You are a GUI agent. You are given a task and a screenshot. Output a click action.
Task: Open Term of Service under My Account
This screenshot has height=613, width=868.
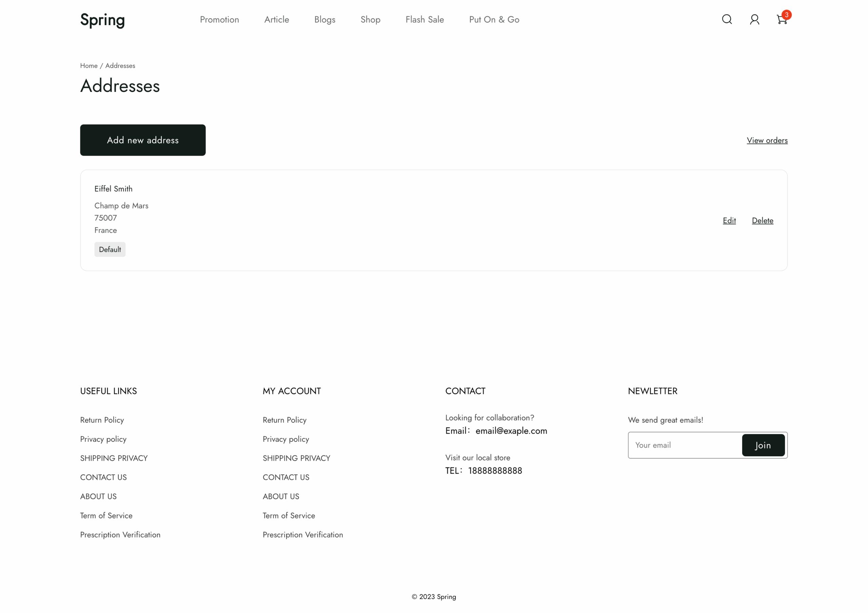point(289,516)
